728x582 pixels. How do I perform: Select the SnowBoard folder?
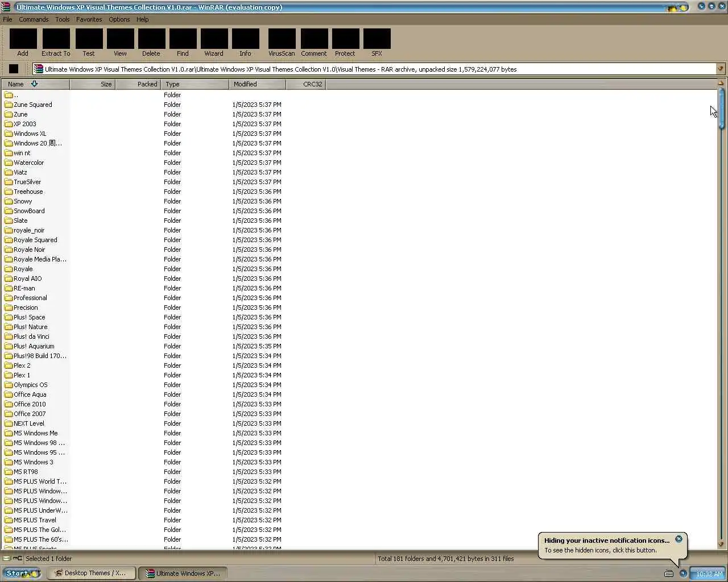tap(24, 211)
